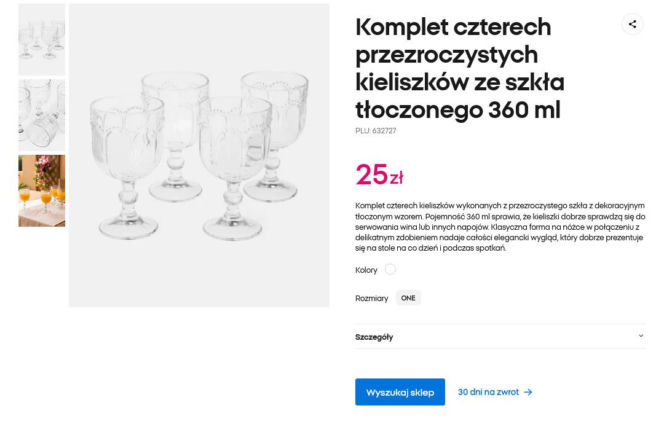Select the second close-up glass thumbnail
Screen dimensions: 664x427
click(x=41, y=114)
